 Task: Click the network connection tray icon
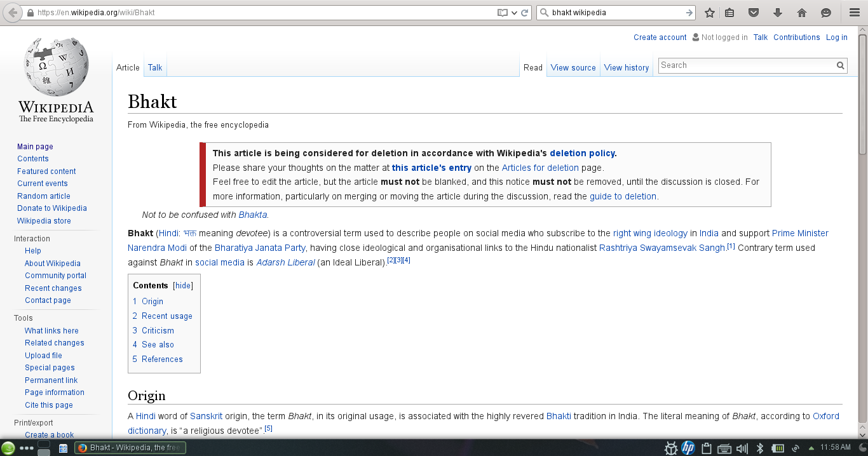click(x=795, y=448)
